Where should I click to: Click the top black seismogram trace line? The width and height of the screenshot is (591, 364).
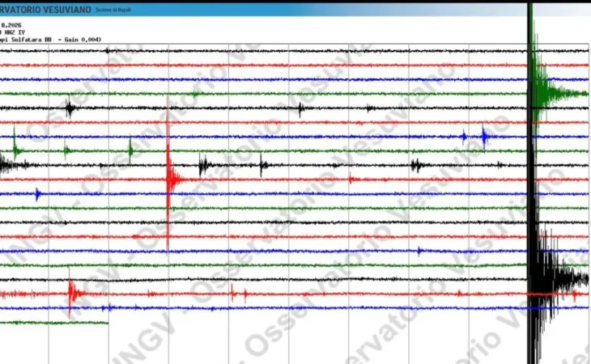pos(243,50)
